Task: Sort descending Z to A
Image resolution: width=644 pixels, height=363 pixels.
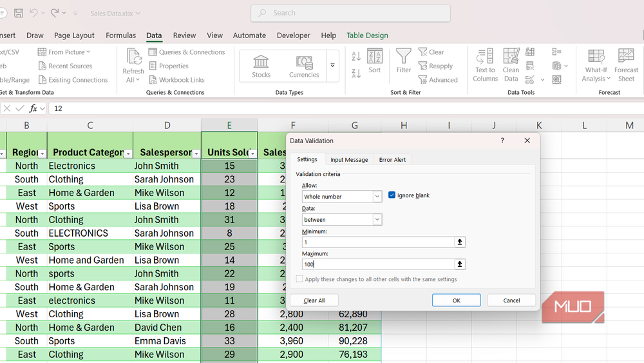Action: point(356,74)
